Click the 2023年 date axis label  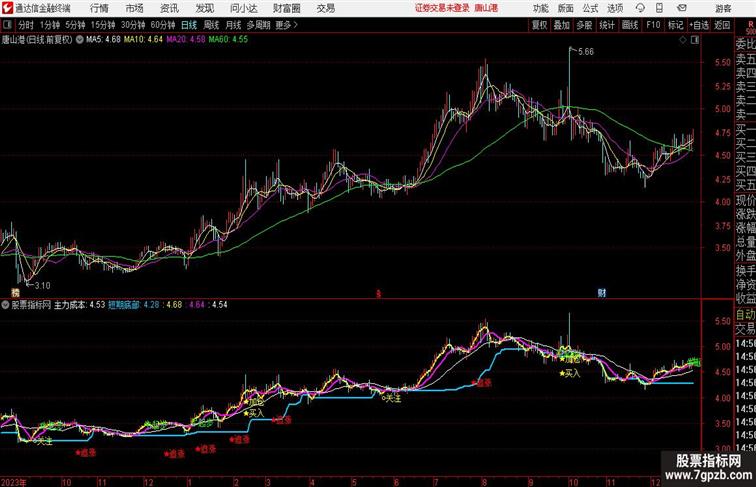pos(14,482)
